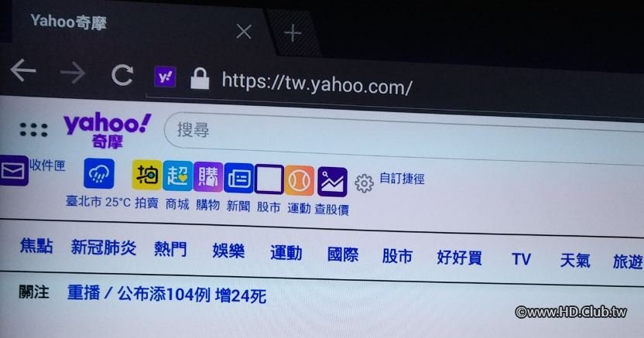Screen dimensions: 644x338
Task: Click the 拍賣 label under the icons
Action: coord(146,203)
